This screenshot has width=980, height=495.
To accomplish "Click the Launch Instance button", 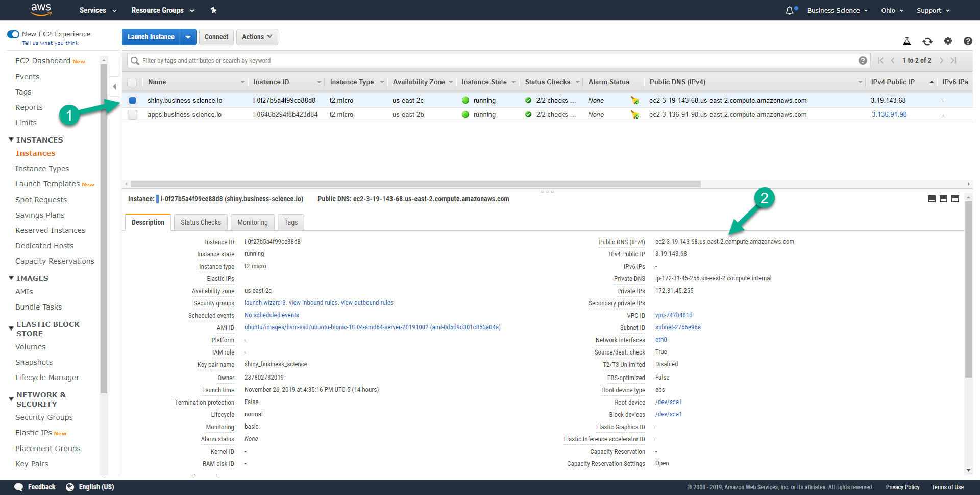I will tap(151, 37).
